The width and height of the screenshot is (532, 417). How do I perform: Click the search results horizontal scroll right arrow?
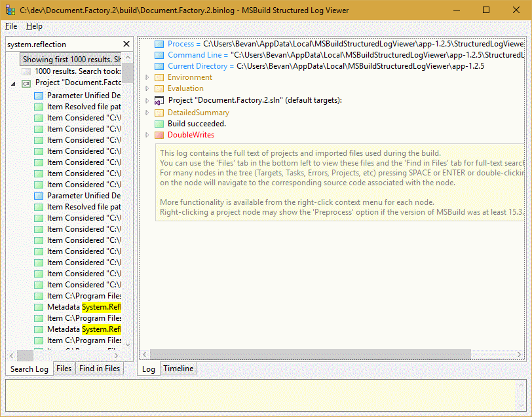[x=117, y=355]
